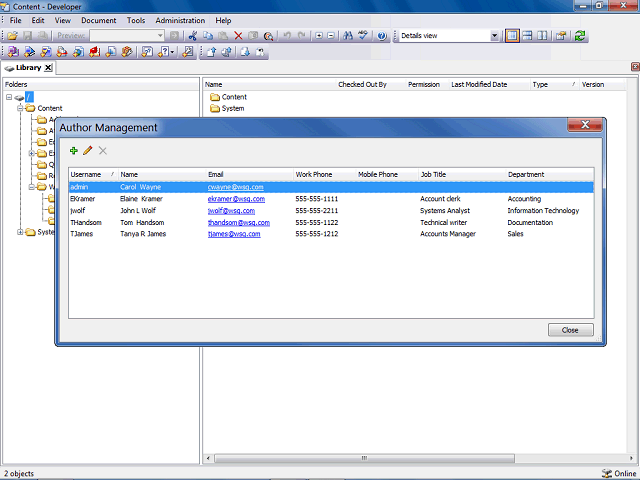Click the expand-all plus toolbar icon
Viewport: 640px width, 480px height.
[x=319, y=36]
